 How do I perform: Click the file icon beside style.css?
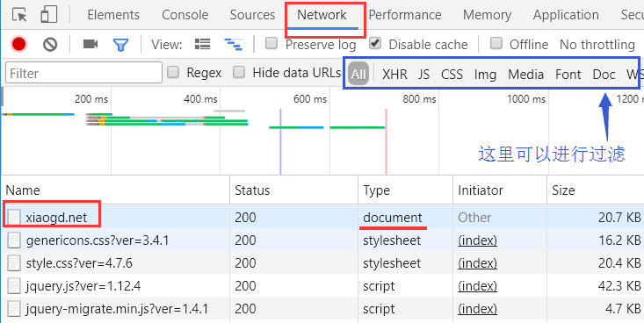pyautogui.click(x=15, y=263)
